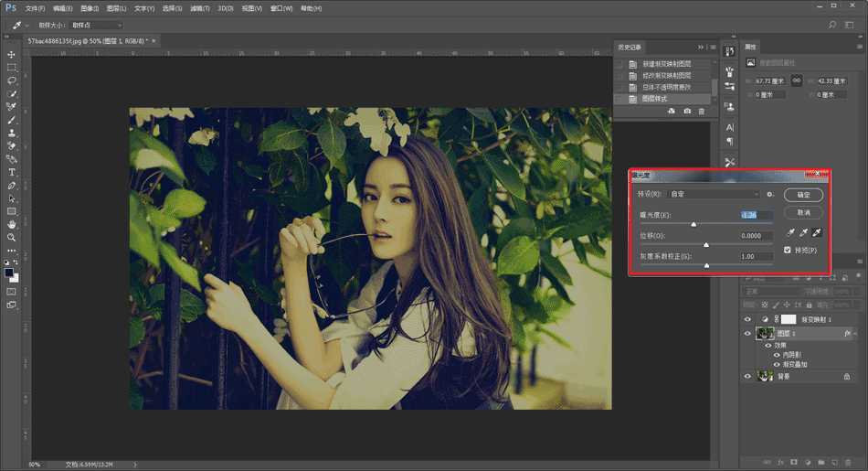Viewport: 868px width, 471px height.
Task: Open the 预设 preset dropdown in Exposure dialog
Action: [713, 195]
